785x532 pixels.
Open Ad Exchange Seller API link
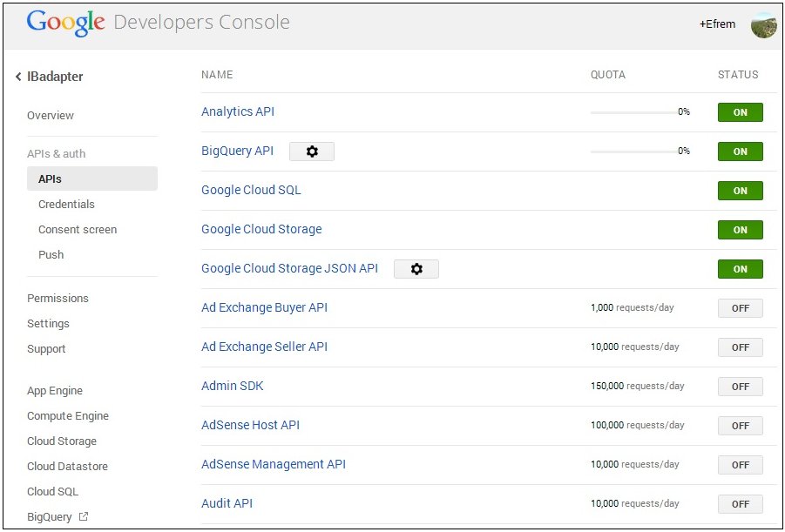coord(264,347)
